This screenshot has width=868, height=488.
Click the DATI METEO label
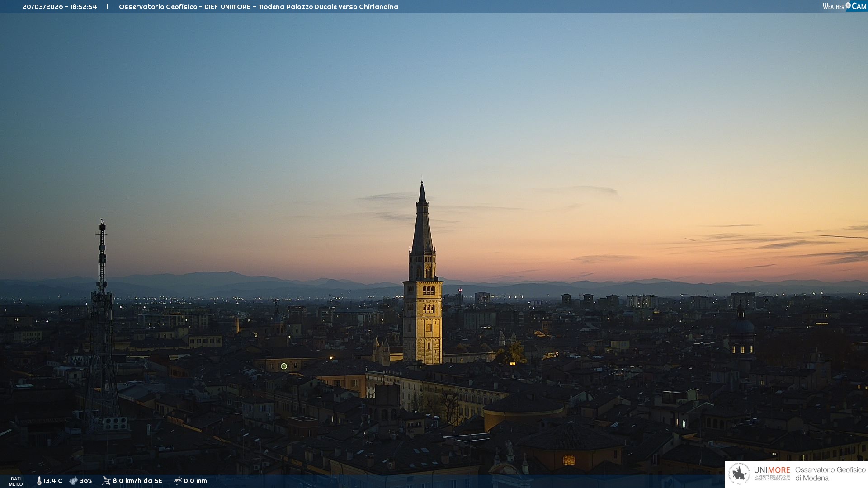(x=16, y=481)
